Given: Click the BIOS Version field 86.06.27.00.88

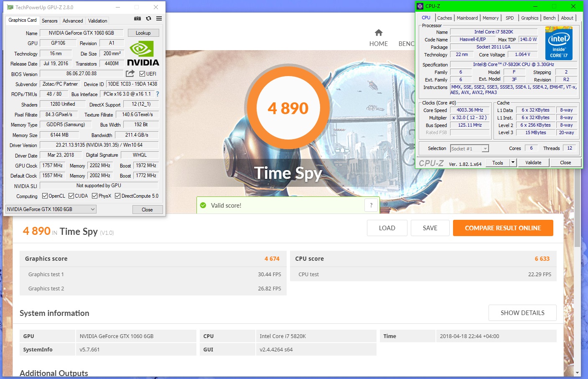Looking at the screenshot, I should (81, 74).
